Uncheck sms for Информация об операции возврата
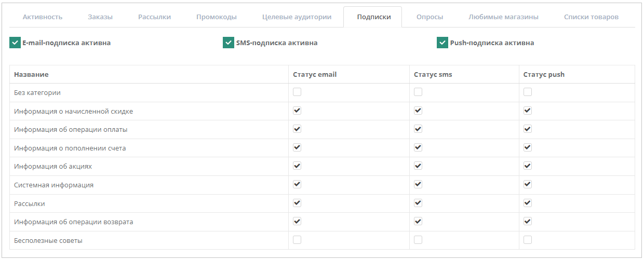 (418, 221)
